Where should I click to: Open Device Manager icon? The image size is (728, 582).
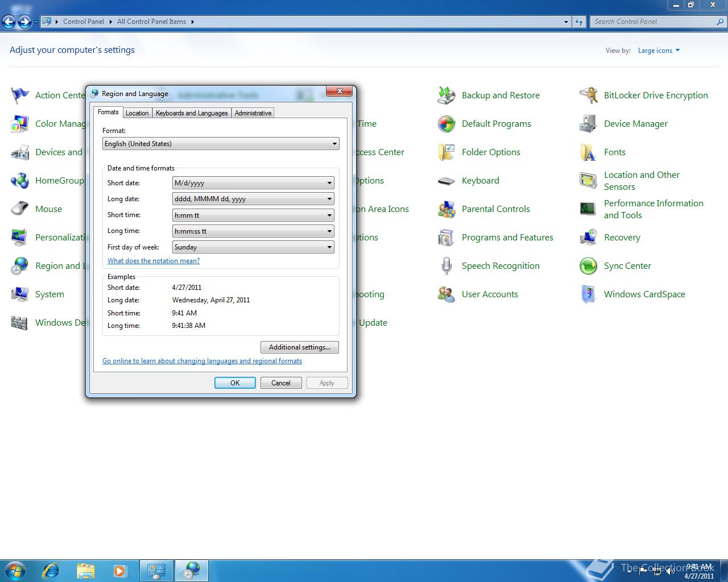click(589, 123)
